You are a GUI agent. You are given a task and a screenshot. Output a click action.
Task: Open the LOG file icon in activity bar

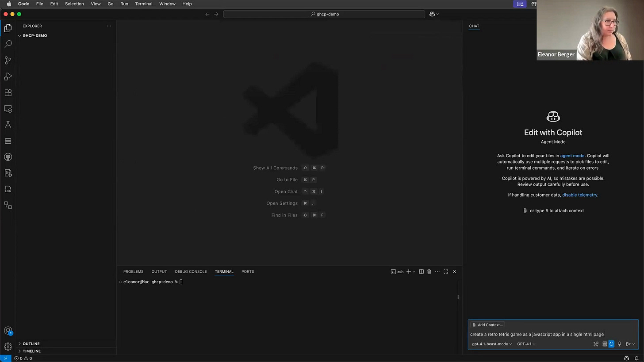tap(8, 189)
